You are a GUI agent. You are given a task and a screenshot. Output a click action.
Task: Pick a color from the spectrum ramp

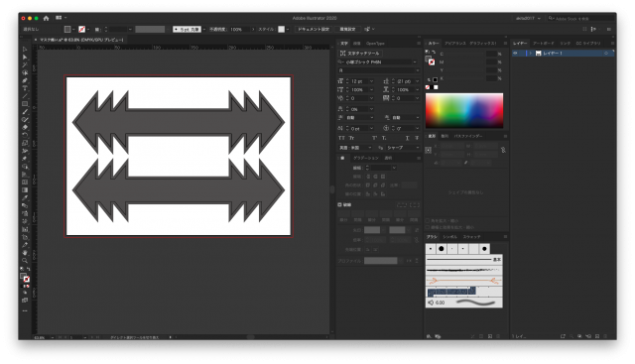point(464,110)
